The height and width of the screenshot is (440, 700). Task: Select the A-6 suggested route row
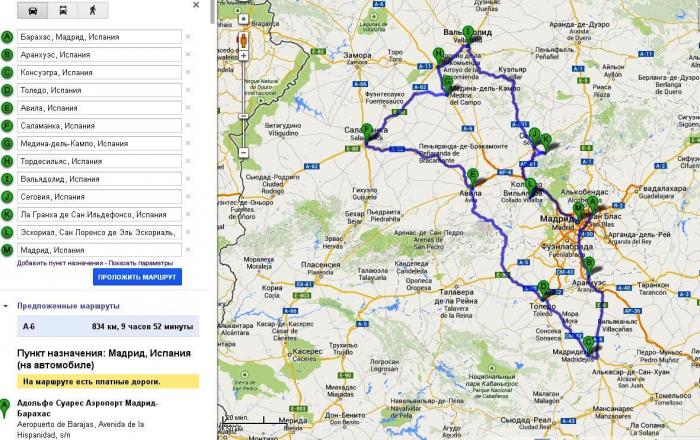[100, 325]
